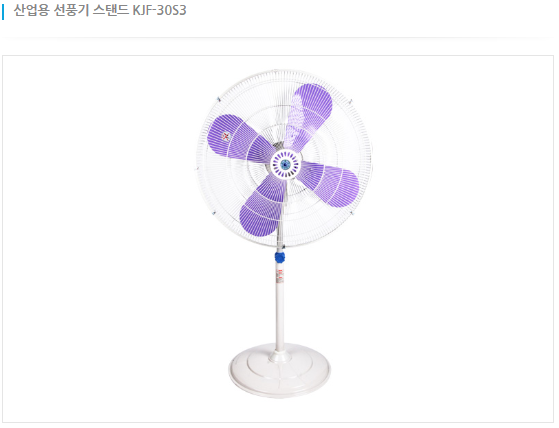The image size is (559, 428).
Task: Click the blue height adjustment knob on pole
Action: (280, 257)
